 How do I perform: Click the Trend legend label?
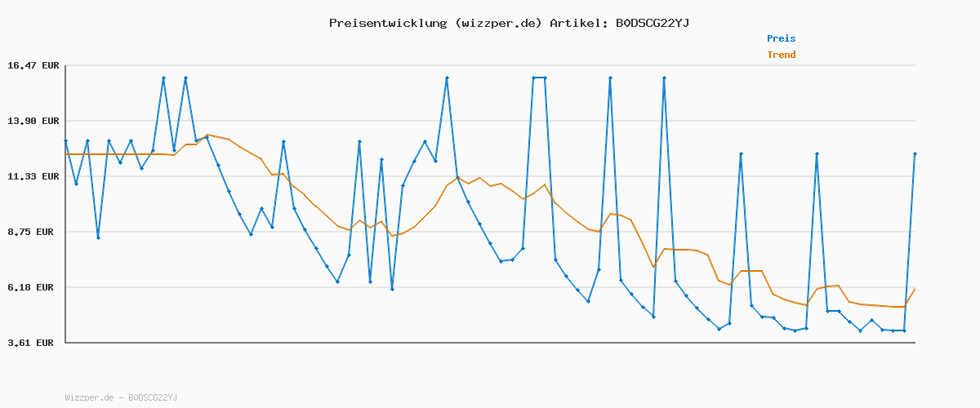click(781, 55)
